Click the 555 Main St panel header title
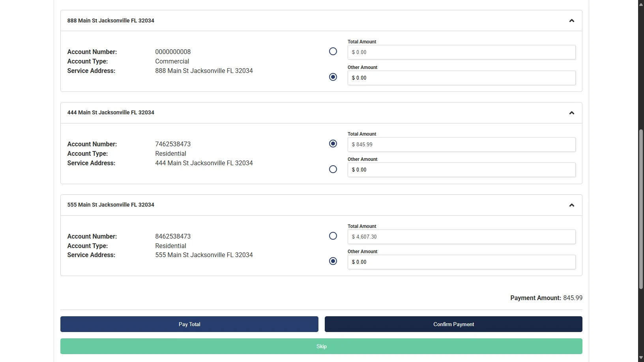Viewport: 644px width, 362px height. [110, 205]
